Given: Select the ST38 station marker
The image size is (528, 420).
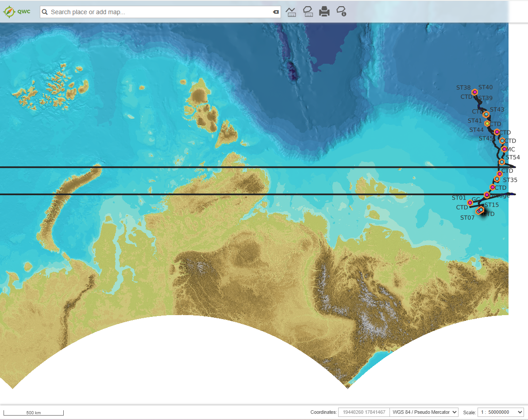Looking at the screenshot, I should click(474, 92).
